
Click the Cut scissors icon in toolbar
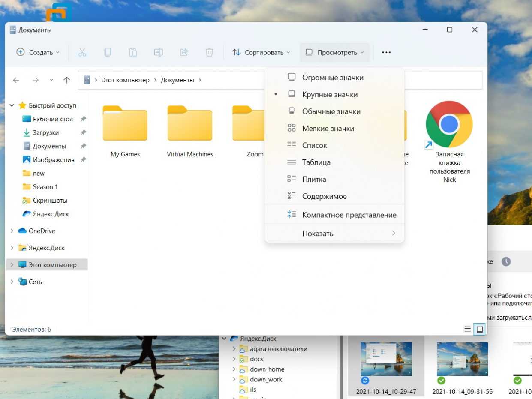[82, 52]
